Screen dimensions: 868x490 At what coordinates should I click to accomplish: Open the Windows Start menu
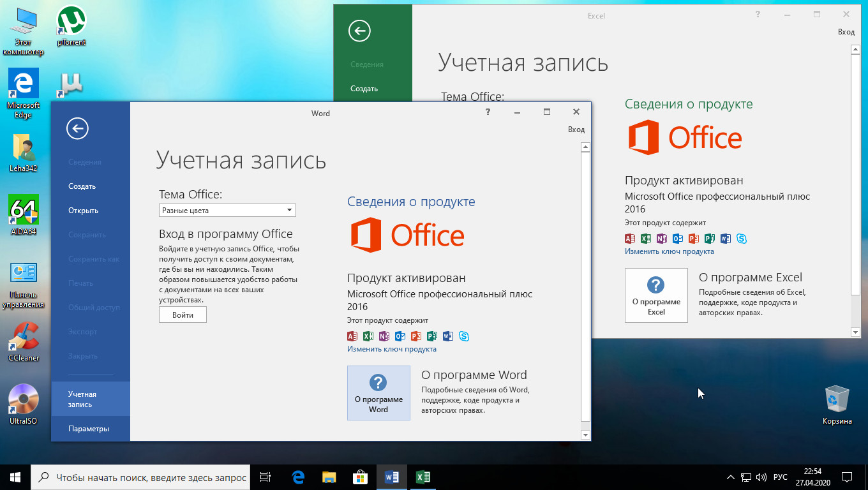point(15,477)
